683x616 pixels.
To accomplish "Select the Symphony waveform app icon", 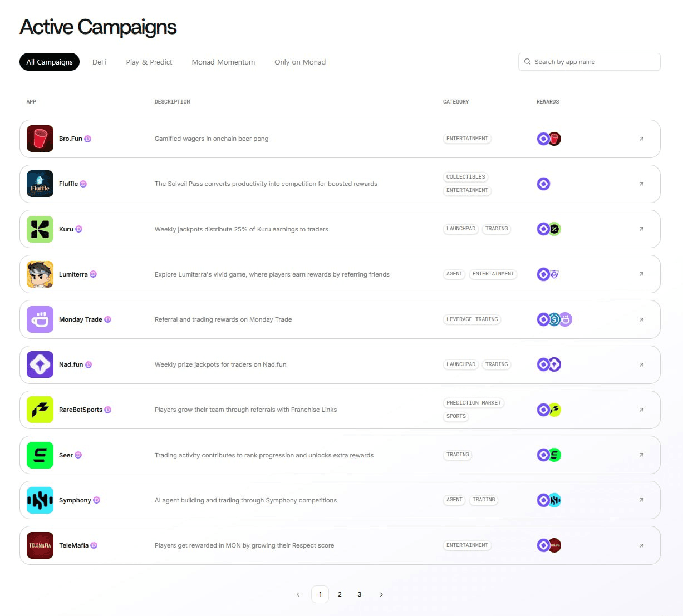I will pyautogui.click(x=40, y=500).
